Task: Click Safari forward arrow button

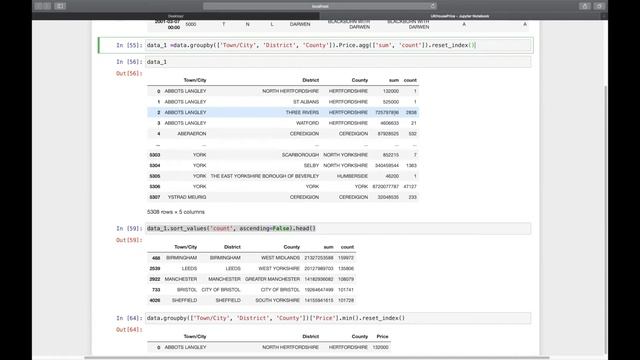Action: pyautogui.click(x=47, y=6)
